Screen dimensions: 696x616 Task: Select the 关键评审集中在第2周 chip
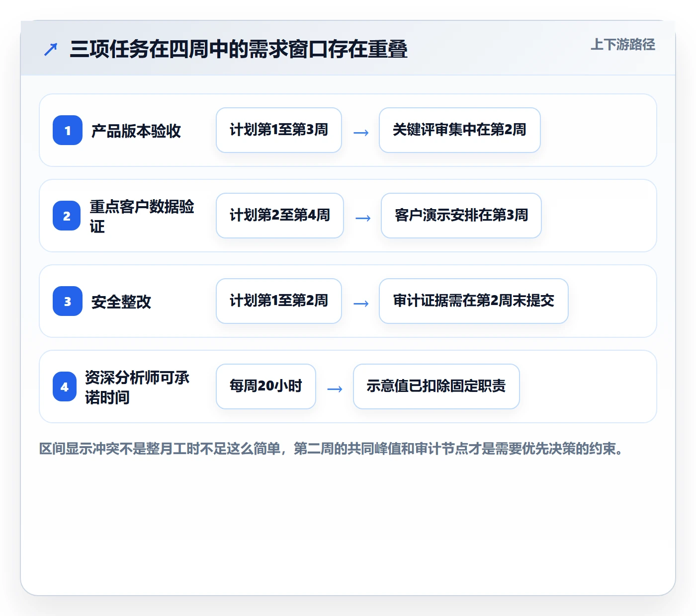[460, 130]
